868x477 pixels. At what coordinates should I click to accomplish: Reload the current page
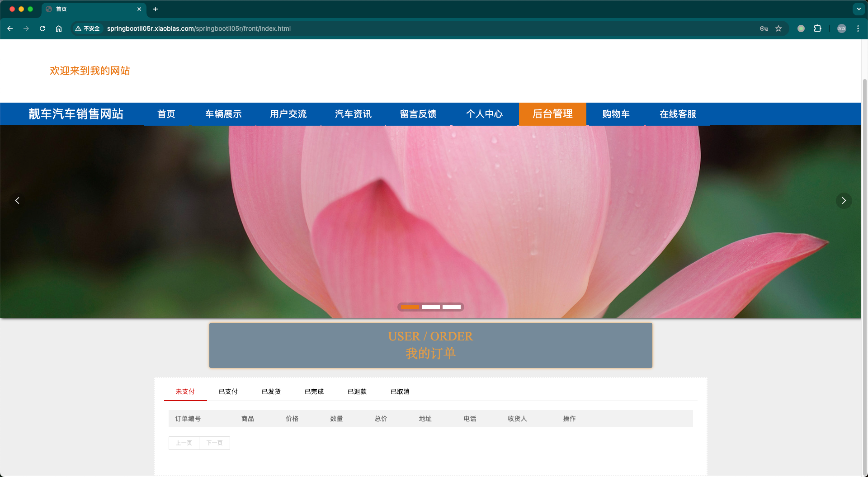pyautogui.click(x=42, y=28)
